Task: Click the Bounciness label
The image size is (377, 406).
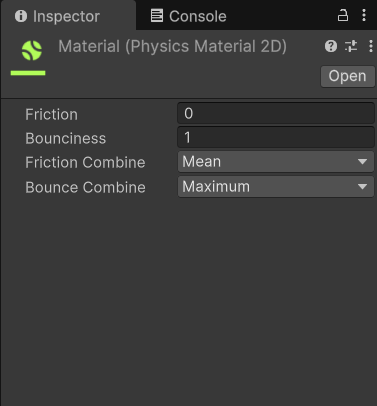Action: [x=66, y=138]
